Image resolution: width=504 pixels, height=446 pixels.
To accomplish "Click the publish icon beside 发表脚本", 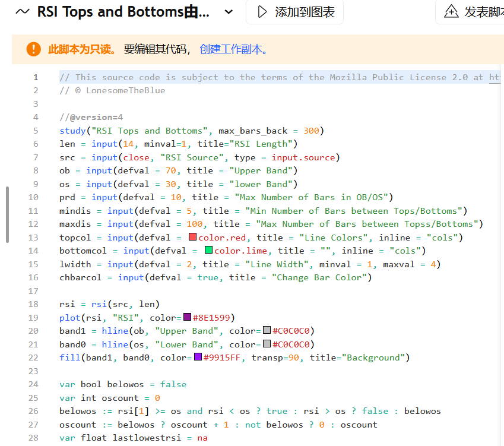I will pyautogui.click(x=451, y=11).
